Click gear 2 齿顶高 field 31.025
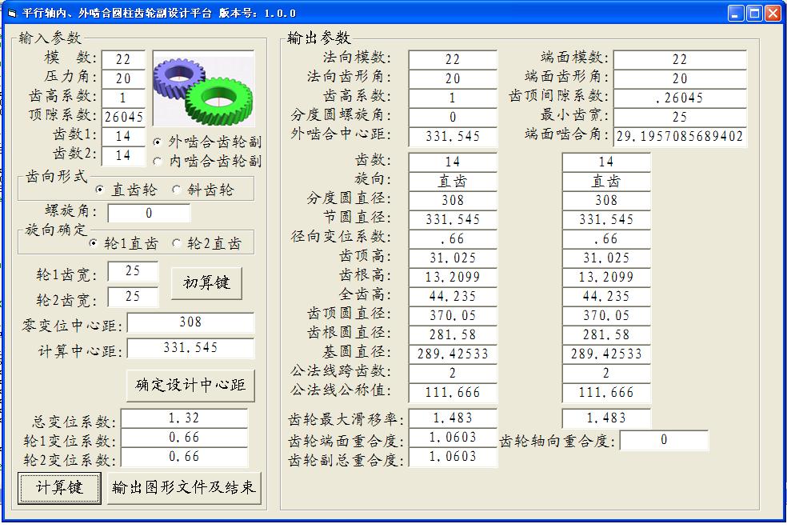 coord(606,258)
